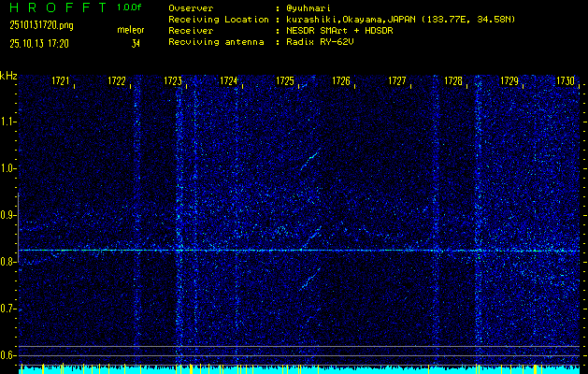588x374 pixels.
Task: Click the Recviving antenna label
Action: point(216,42)
